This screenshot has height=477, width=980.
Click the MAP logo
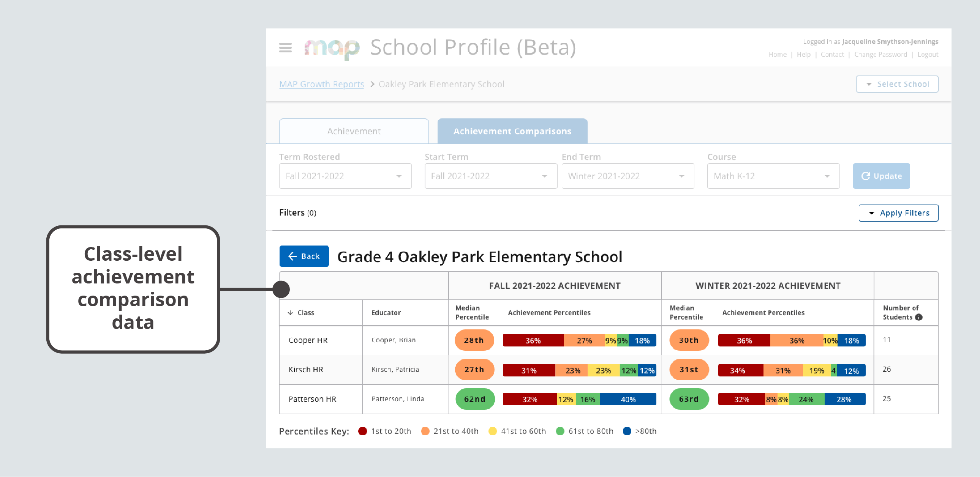click(332, 47)
